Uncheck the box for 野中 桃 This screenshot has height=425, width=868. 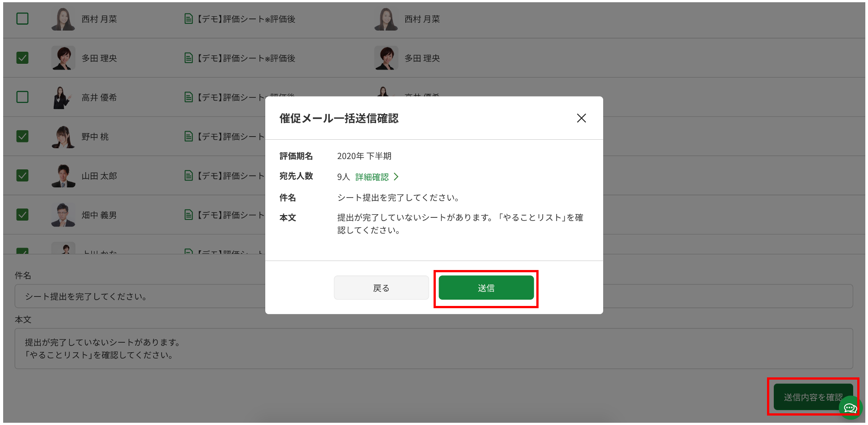[22, 136]
